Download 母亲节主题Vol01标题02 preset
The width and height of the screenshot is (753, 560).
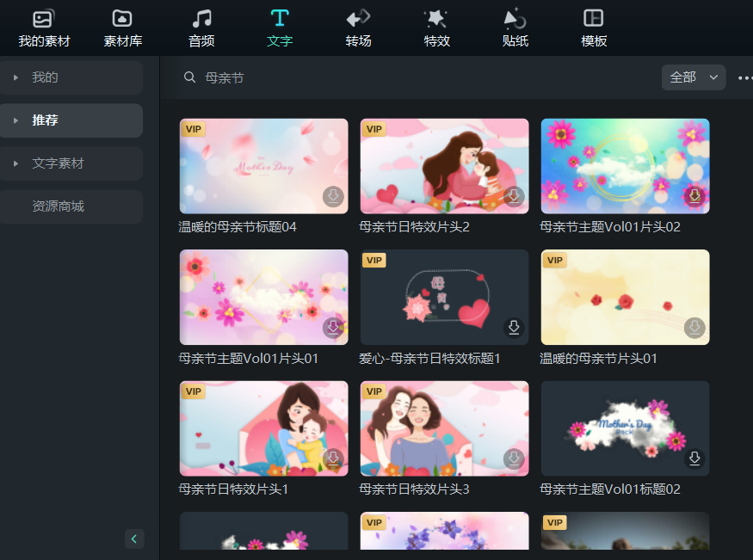click(694, 458)
